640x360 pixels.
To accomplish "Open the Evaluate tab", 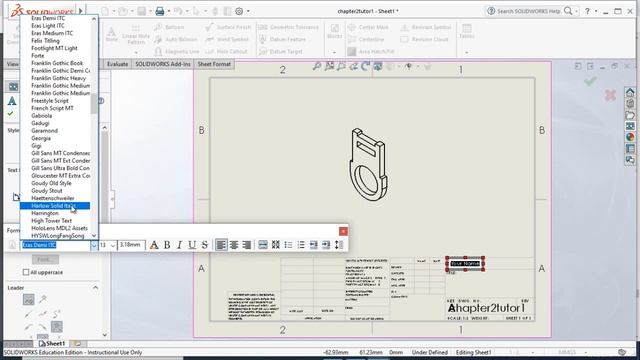I will click(x=118, y=64).
